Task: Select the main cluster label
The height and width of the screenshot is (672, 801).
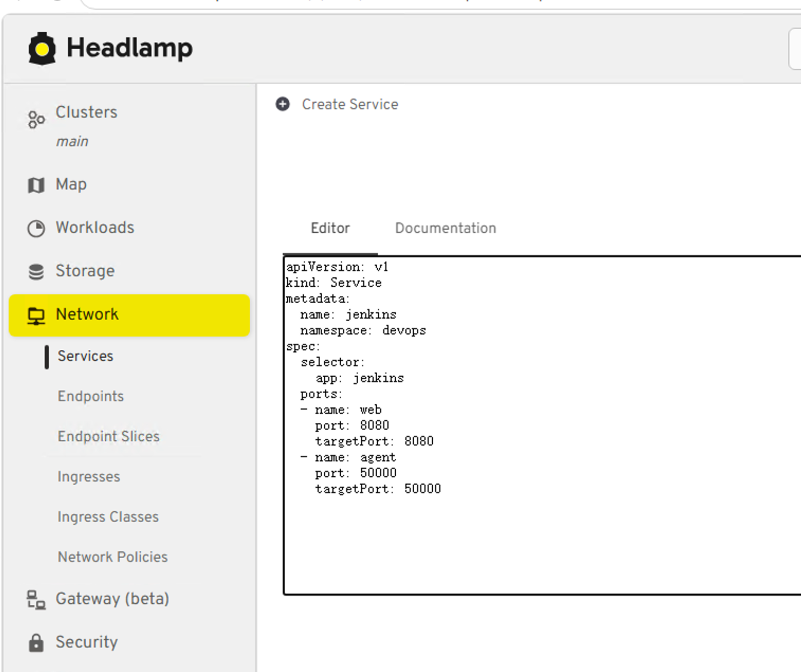Action: coord(72,142)
